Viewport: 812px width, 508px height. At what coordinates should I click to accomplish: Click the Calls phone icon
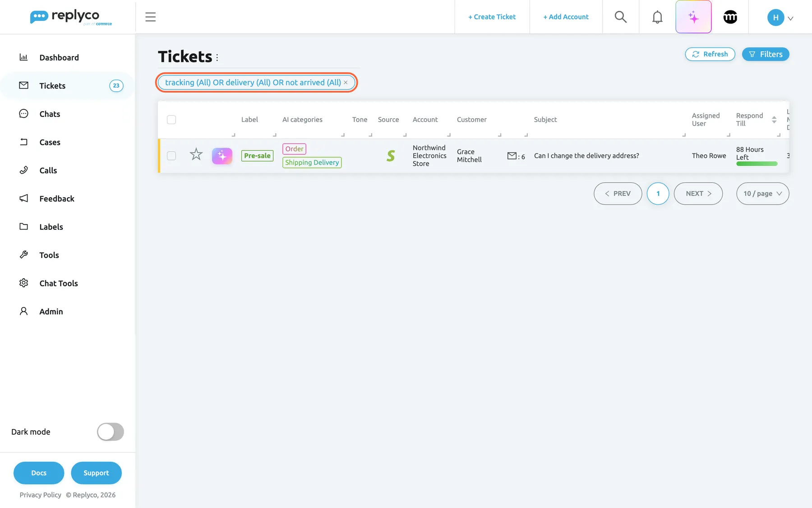[x=24, y=170]
